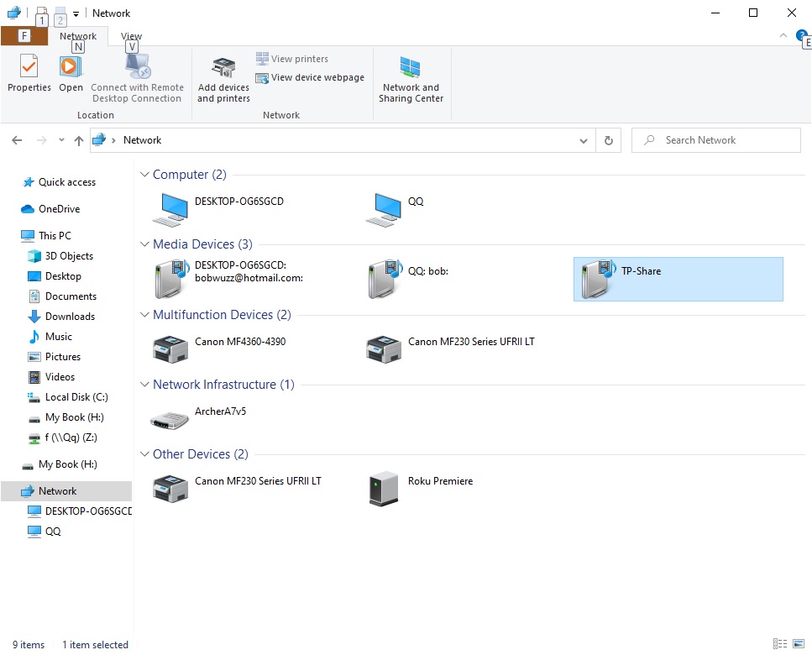812x655 pixels.
Task: Open Network and Sharing Center
Action: point(411,81)
